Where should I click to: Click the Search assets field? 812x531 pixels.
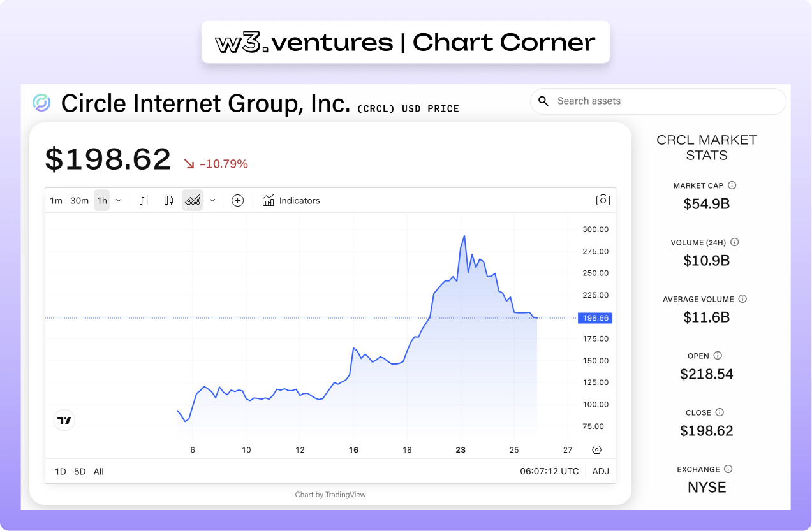(x=658, y=101)
